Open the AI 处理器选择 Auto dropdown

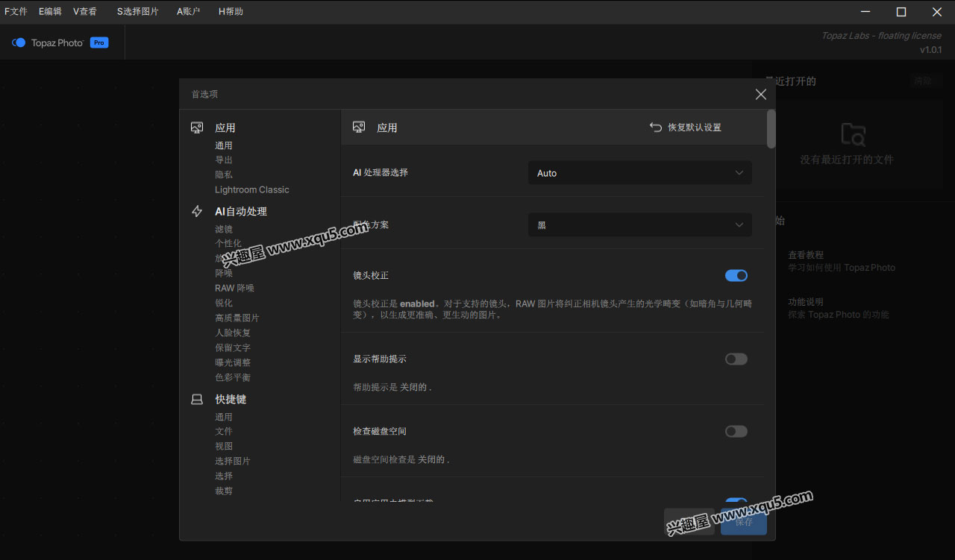(x=639, y=173)
